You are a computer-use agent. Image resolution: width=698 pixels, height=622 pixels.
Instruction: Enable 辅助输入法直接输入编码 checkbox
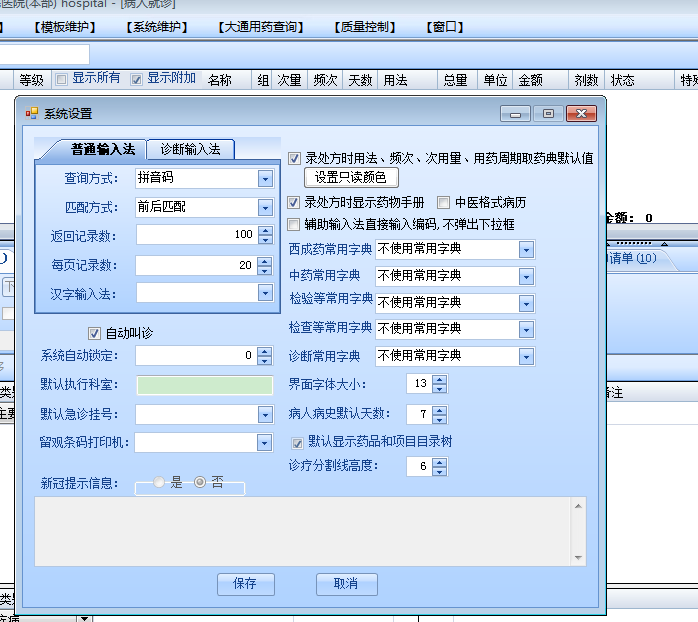(293, 224)
